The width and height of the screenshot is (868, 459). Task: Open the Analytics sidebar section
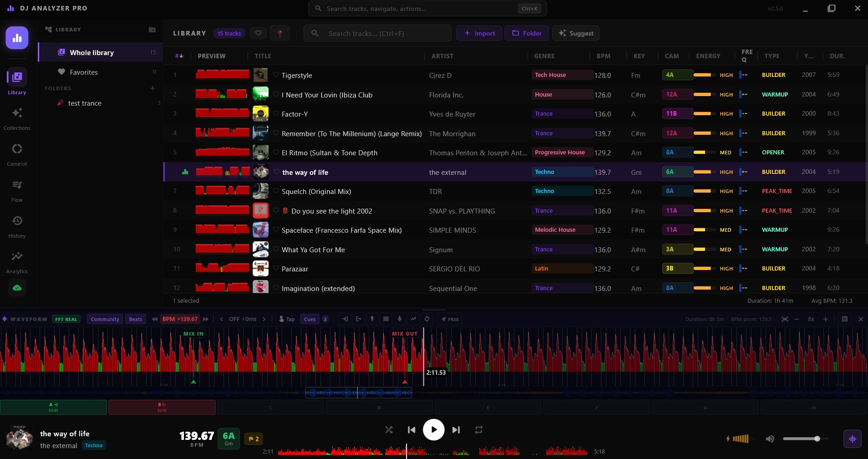[17, 262]
